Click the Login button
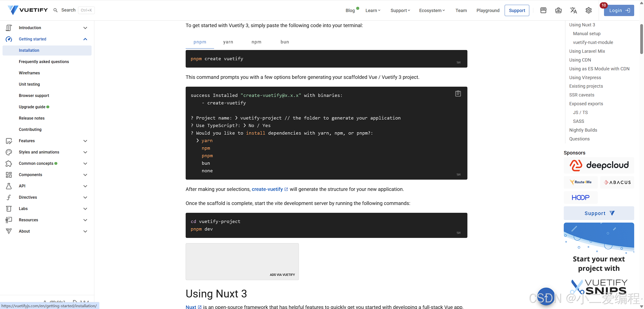The height and width of the screenshot is (309, 644). 619,10
